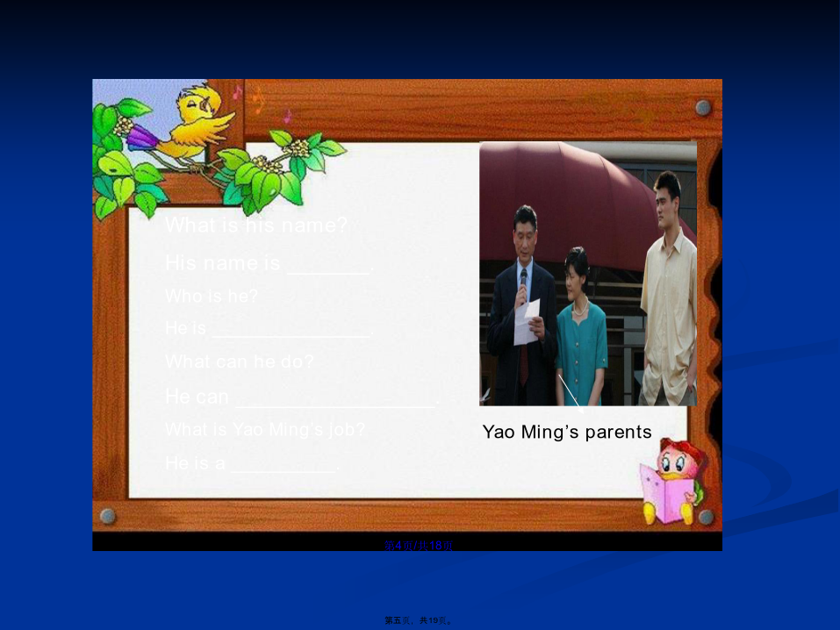Click the question "Who is he?"
Screen dimensions: 840x630
click(x=212, y=296)
